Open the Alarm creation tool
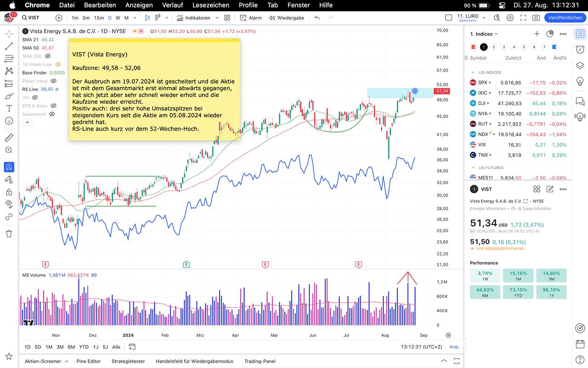Screen dimensions: 588x368 click(x=251, y=18)
